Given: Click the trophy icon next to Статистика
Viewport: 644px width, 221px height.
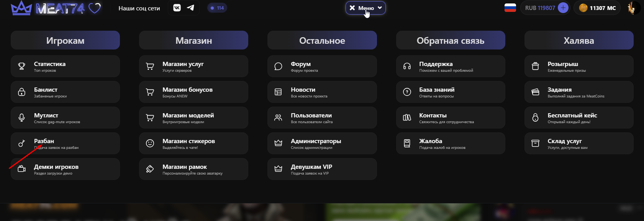Looking at the screenshot, I should 22,66.
